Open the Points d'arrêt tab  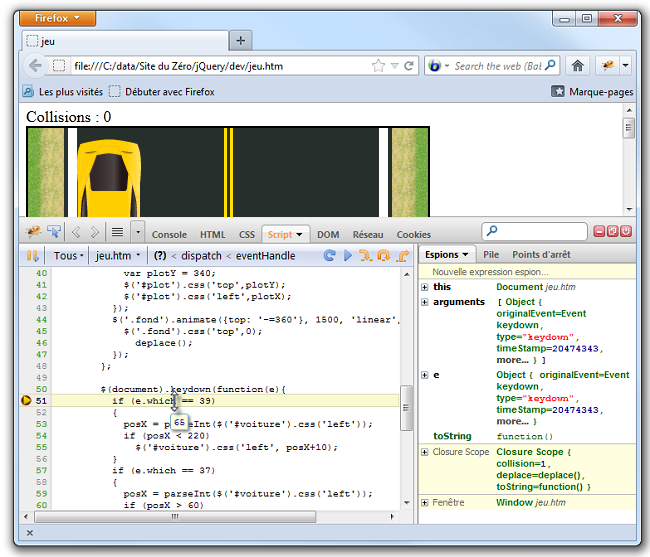541,255
